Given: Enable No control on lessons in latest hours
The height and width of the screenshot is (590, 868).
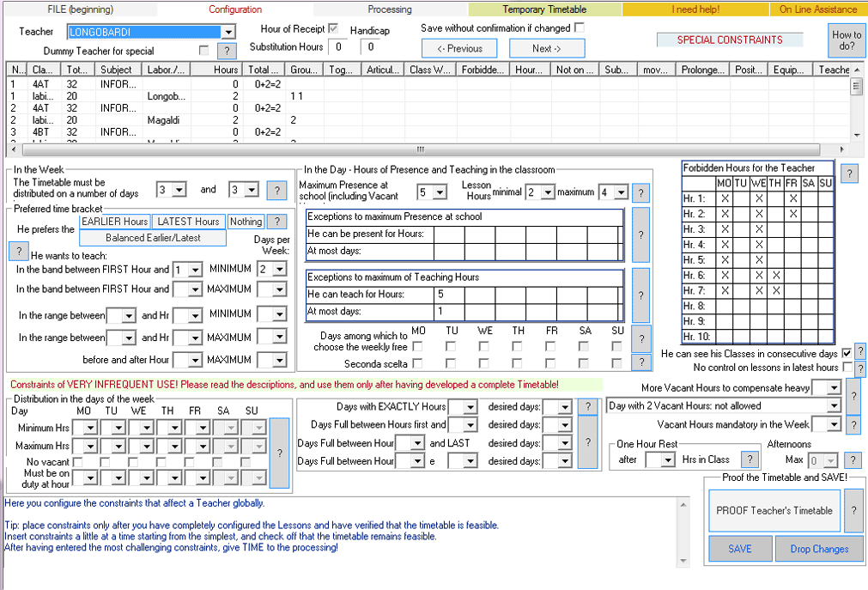Looking at the screenshot, I should pyautogui.click(x=847, y=367).
